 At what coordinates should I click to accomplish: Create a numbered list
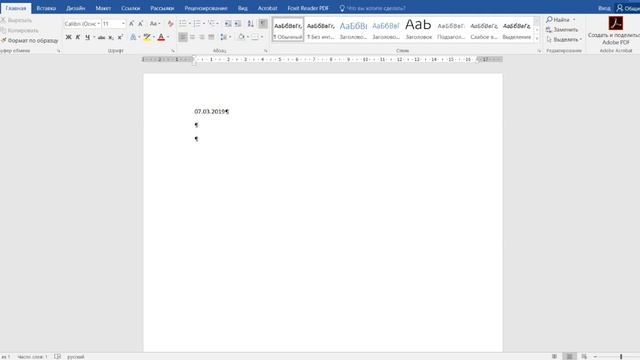point(197,24)
